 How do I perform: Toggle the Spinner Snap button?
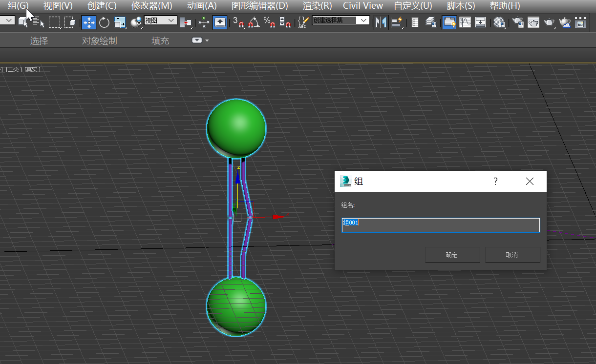(x=286, y=22)
